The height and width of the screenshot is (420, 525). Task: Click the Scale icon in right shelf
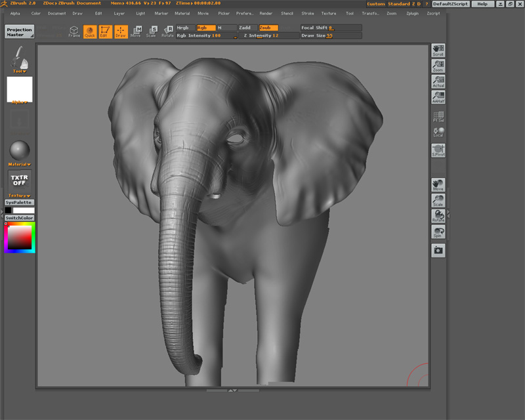coord(438,201)
